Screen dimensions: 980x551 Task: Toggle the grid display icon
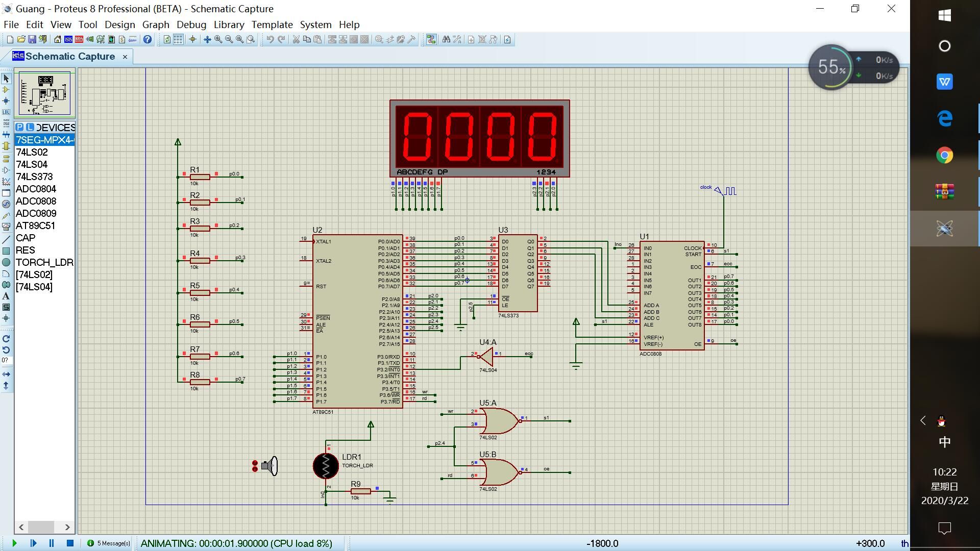178,39
